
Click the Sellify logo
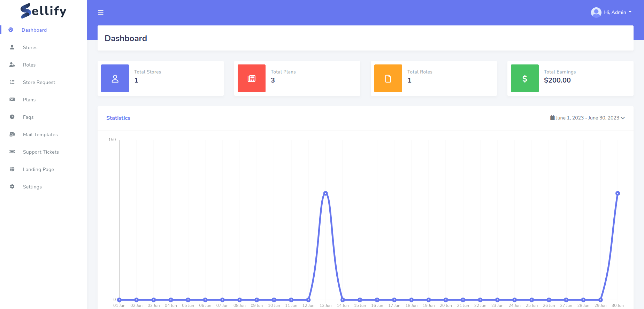(x=43, y=10)
